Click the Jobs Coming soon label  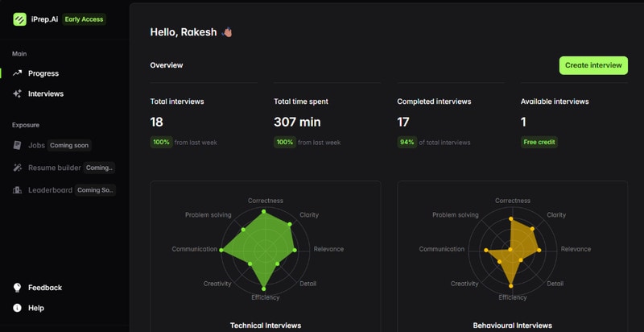70,146
